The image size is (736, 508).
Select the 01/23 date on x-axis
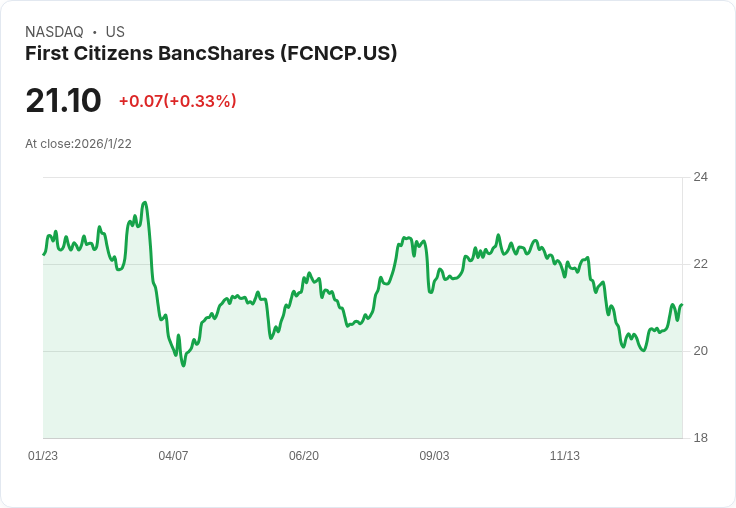(x=43, y=456)
